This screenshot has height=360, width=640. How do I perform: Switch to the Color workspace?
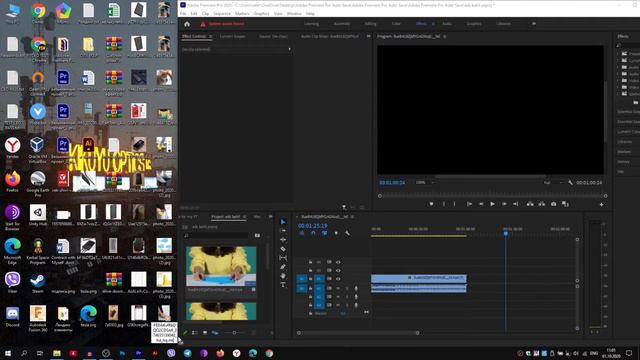(x=396, y=24)
